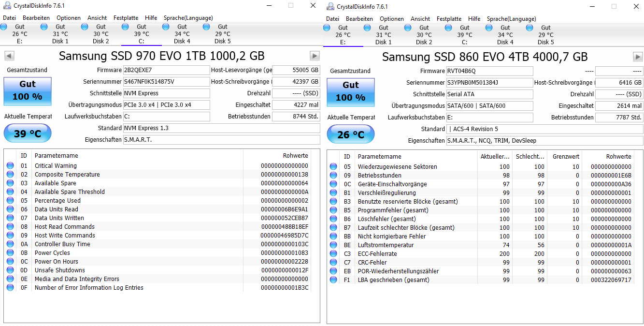Click the status dot beside Wiederzugewiesene Sektoren
The height and width of the screenshot is (326, 644).
[333, 166]
